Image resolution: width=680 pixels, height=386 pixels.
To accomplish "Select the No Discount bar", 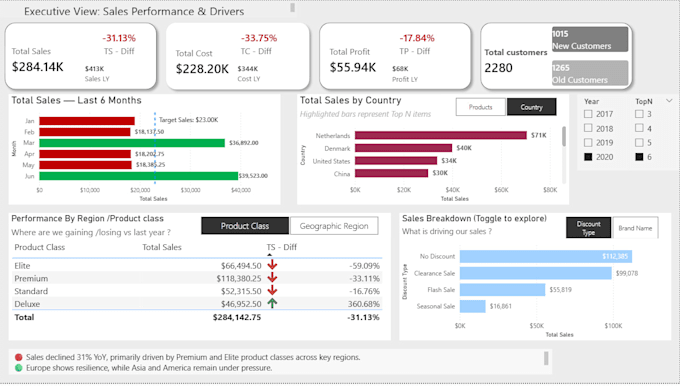I will point(546,256).
